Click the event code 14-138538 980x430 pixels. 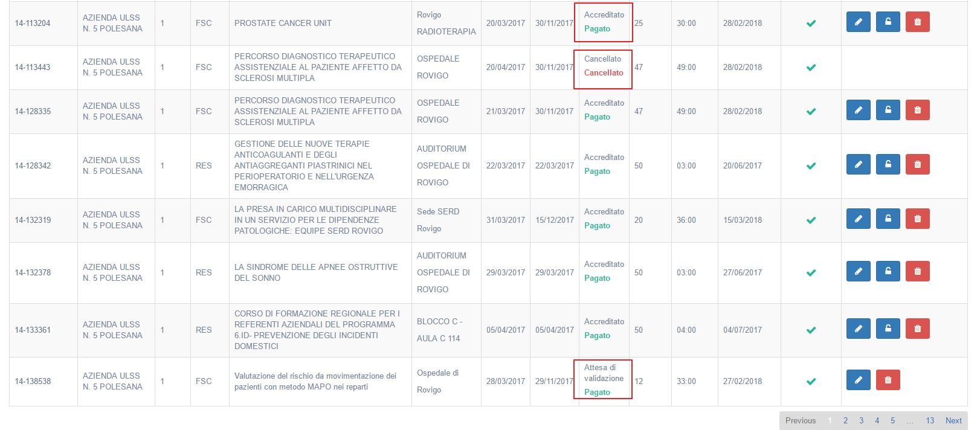pyautogui.click(x=33, y=382)
